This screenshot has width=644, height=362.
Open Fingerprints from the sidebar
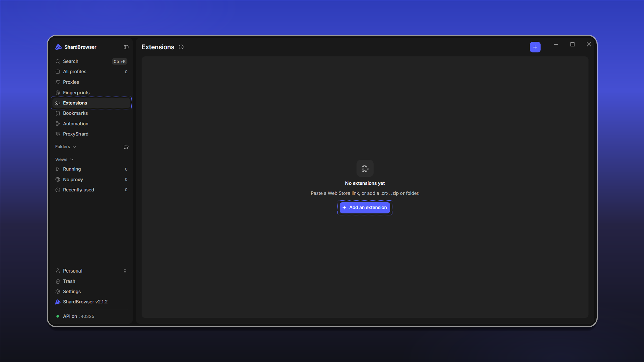coord(91,93)
